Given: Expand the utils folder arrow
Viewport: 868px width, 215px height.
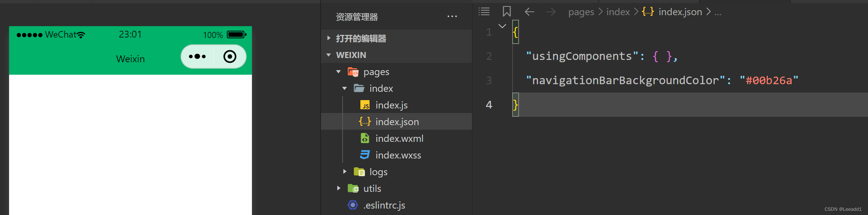Looking at the screenshot, I should (338, 188).
